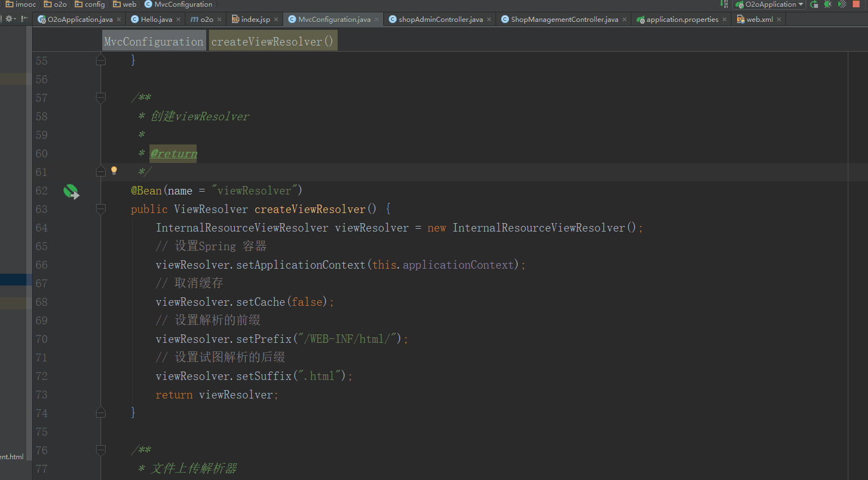Click the ".html" suffix string

pos(319,376)
